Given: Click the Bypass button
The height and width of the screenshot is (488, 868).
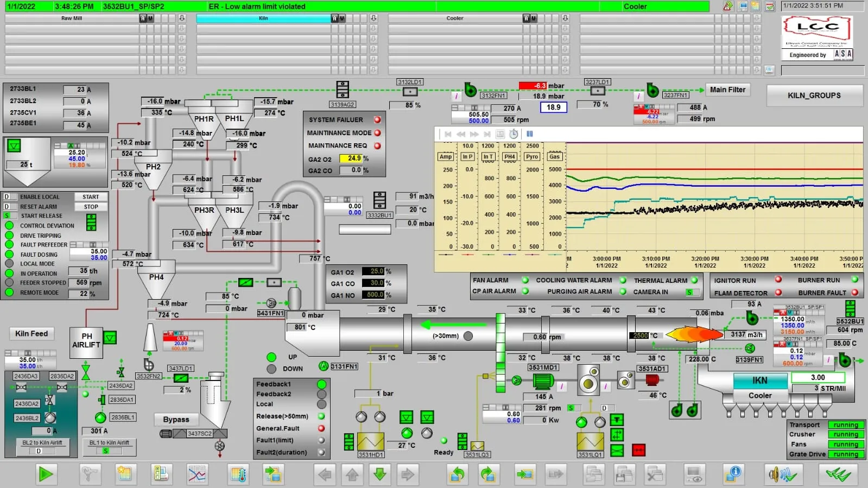Looking at the screenshot, I should coord(176,419).
